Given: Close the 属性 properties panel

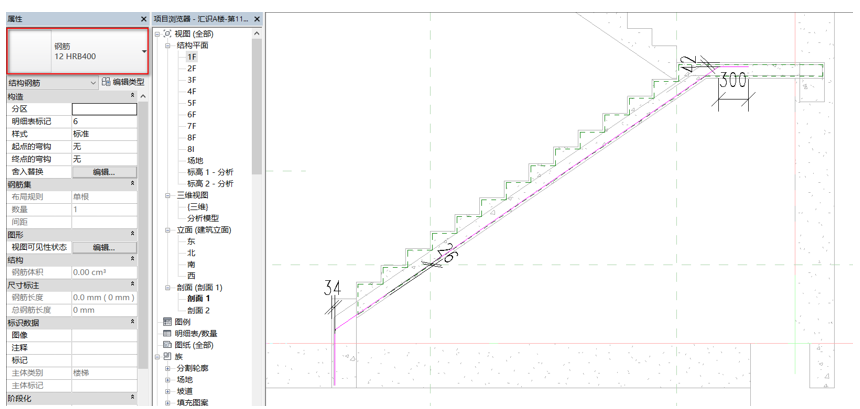Looking at the screenshot, I should (x=143, y=19).
